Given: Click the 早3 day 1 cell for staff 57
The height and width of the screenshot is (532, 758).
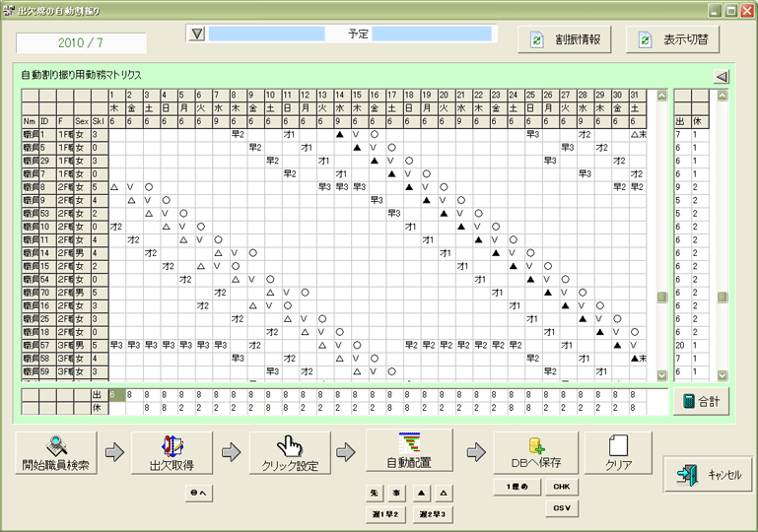Looking at the screenshot, I should click(116, 346).
